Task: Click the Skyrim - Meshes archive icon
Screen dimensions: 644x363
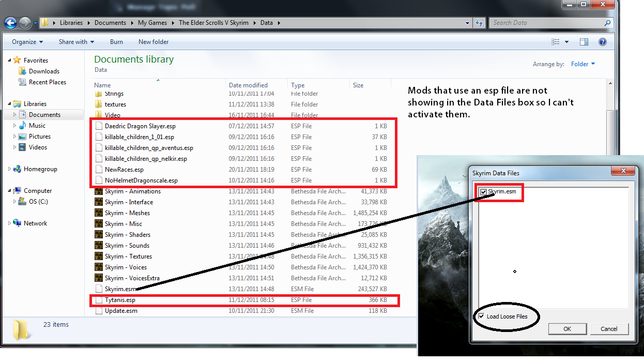Action: (x=99, y=213)
